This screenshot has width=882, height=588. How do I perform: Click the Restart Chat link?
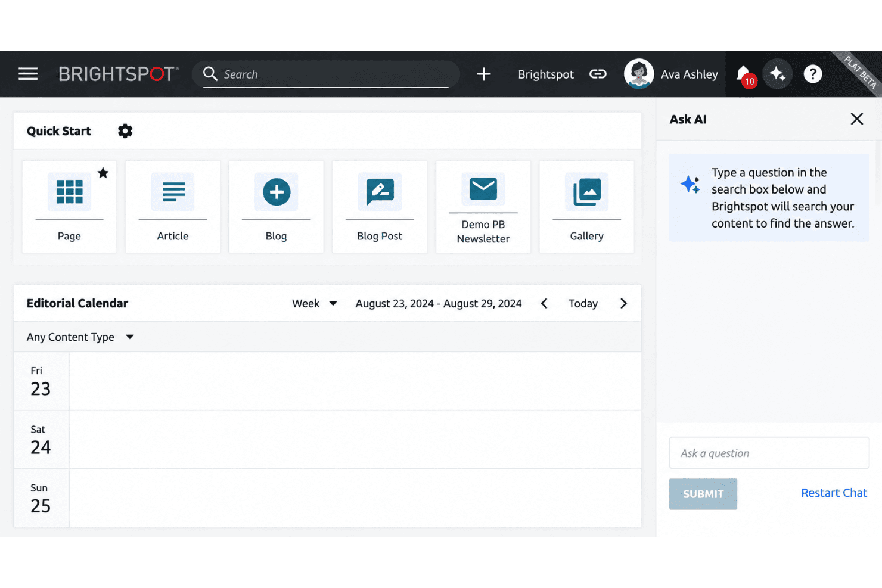pos(834,493)
